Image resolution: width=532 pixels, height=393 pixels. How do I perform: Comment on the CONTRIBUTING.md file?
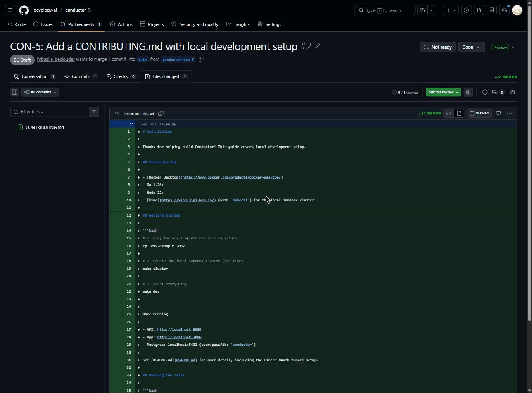498,113
